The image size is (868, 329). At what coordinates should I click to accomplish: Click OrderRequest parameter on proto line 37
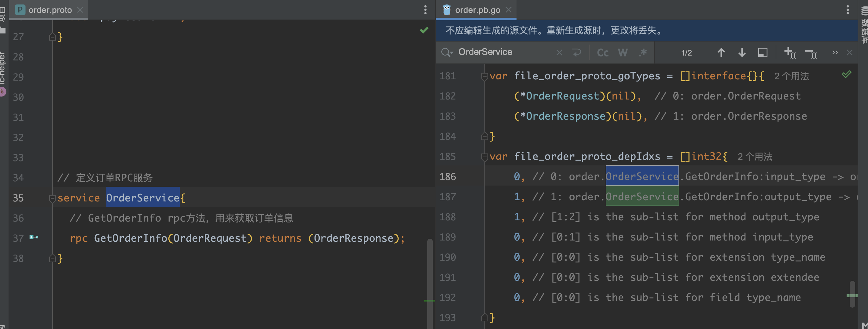click(210, 238)
